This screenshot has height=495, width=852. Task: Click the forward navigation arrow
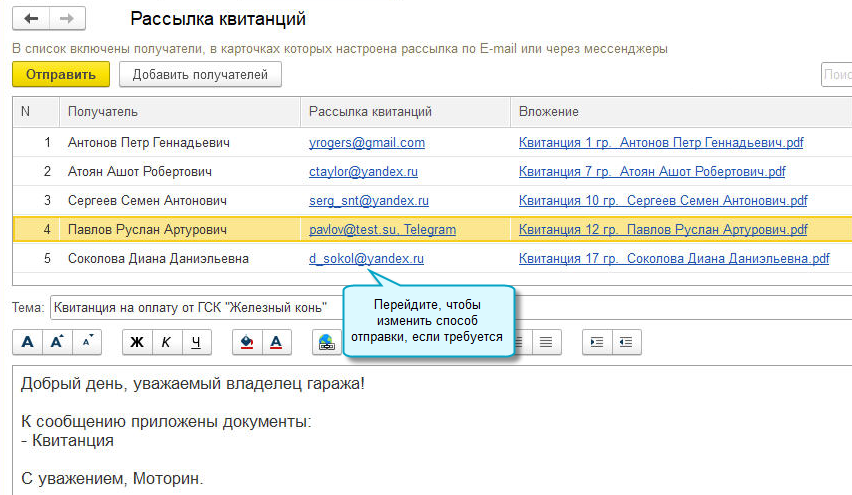pyautogui.click(x=67, y=19)
